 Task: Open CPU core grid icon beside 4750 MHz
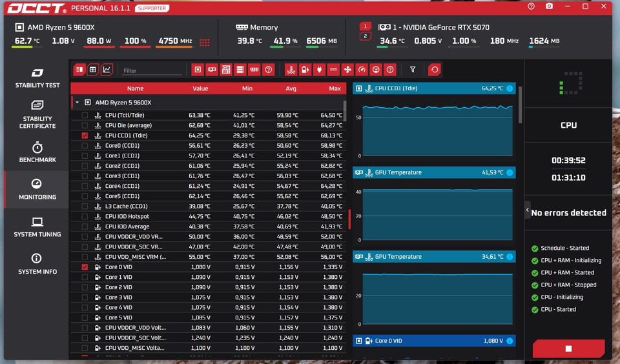point(205,43)
